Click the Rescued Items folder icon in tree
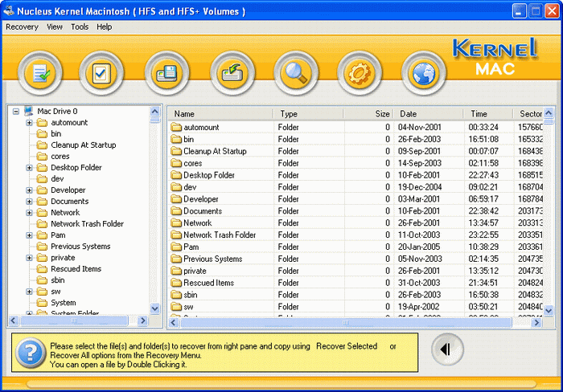 [42, 269]
